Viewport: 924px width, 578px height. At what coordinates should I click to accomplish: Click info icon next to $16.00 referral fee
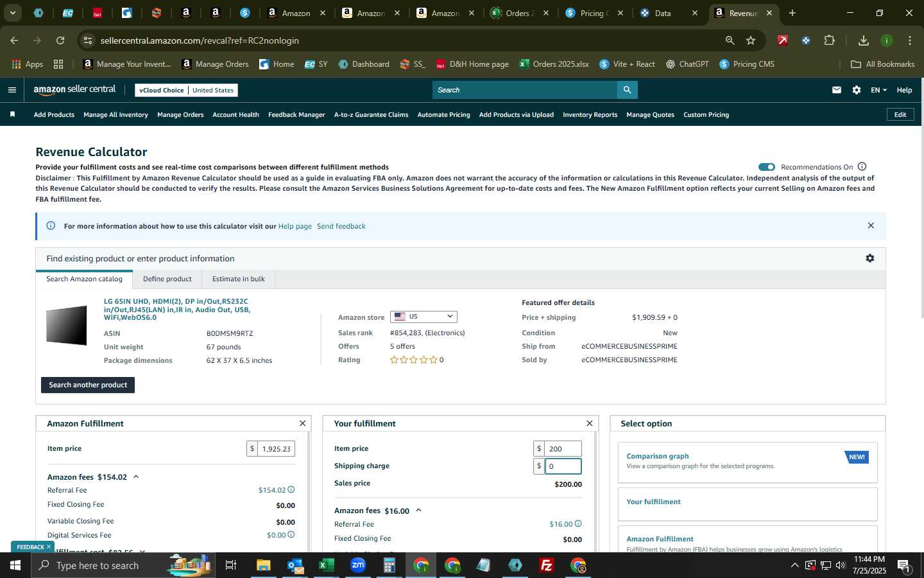pyautogui.click(x=577, y=523)
